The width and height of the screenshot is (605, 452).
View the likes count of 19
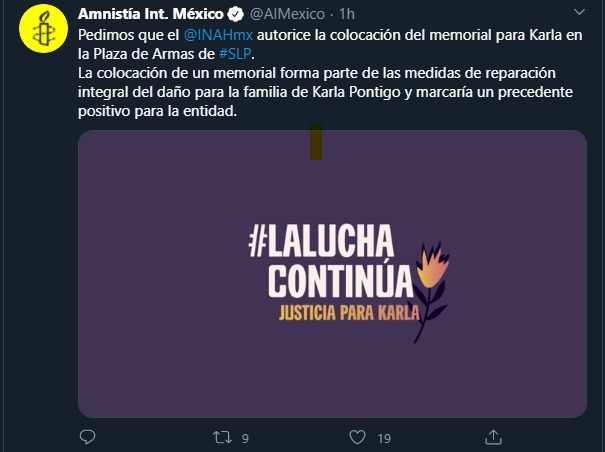pos(384,438)
